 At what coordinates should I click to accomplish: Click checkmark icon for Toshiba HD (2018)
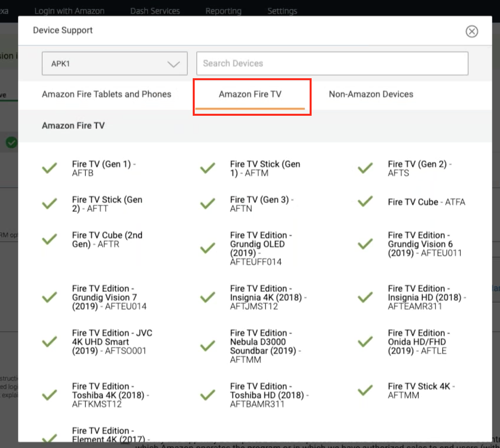click(208, 395)
